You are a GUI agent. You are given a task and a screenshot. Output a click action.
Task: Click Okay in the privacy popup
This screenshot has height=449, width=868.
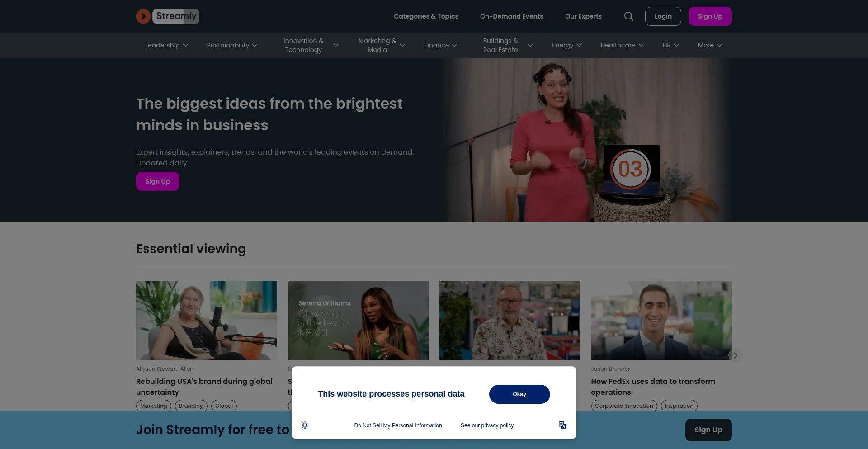point(519,394)
